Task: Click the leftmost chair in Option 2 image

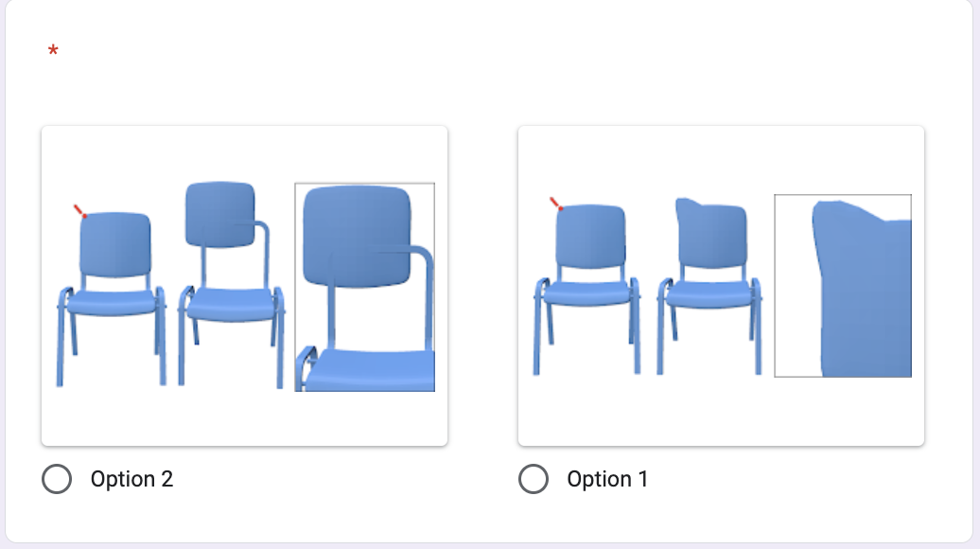Action: pos(114,293)
